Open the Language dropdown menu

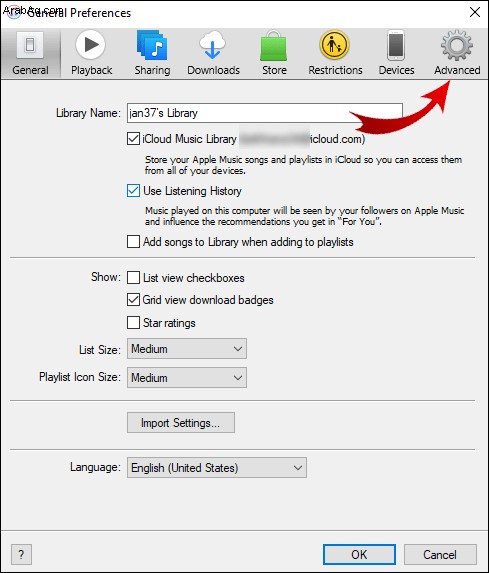[x=217, y=468]
